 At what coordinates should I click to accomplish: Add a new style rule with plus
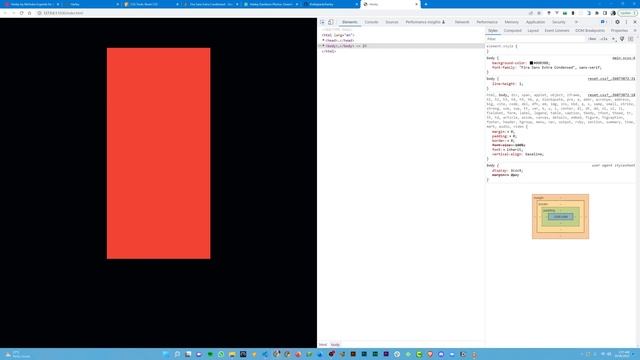(613, 39)
